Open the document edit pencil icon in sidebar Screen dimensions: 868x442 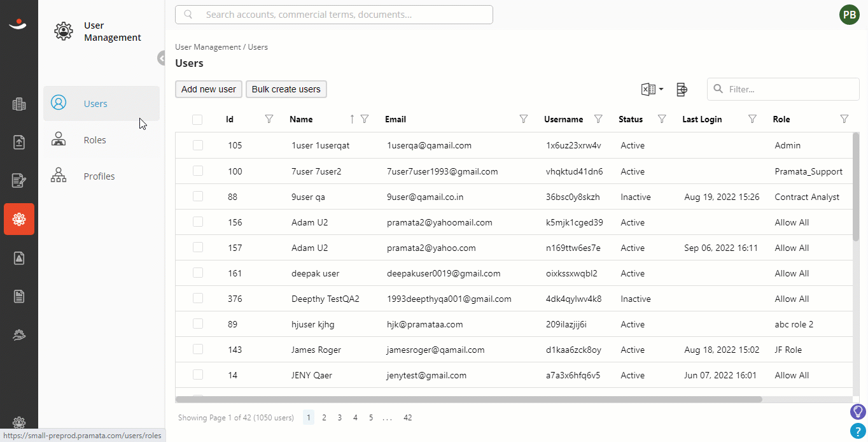coord(19,181)
